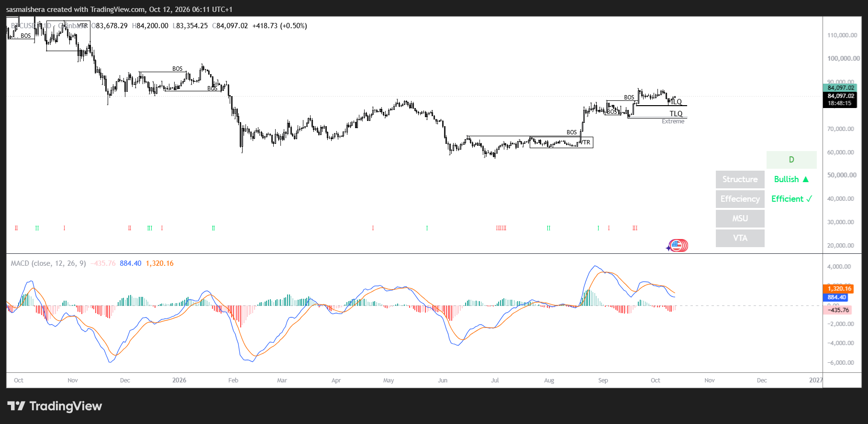Click the 30,000.00 price axis label
The image size is (868, 424).
tap(841, 222)
